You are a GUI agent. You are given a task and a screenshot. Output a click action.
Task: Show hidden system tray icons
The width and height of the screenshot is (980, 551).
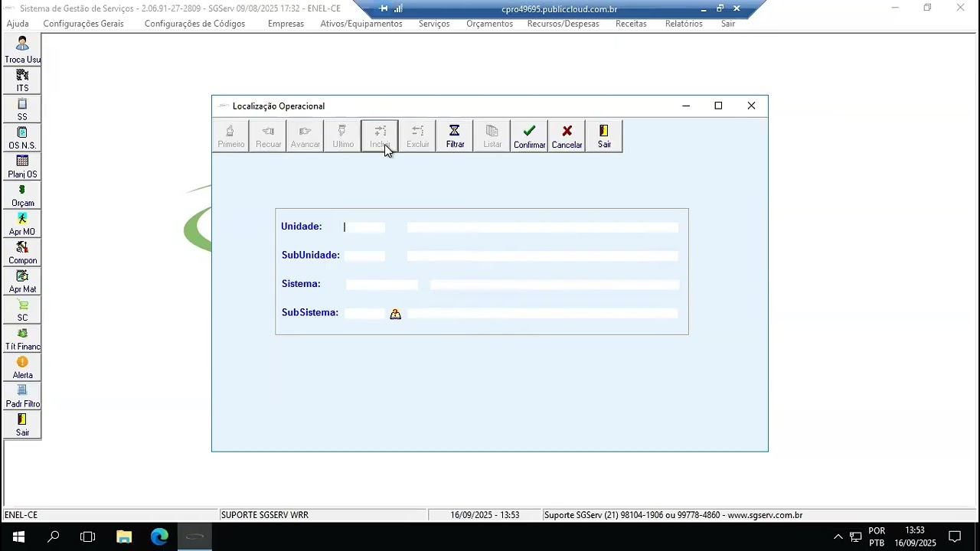838,536
